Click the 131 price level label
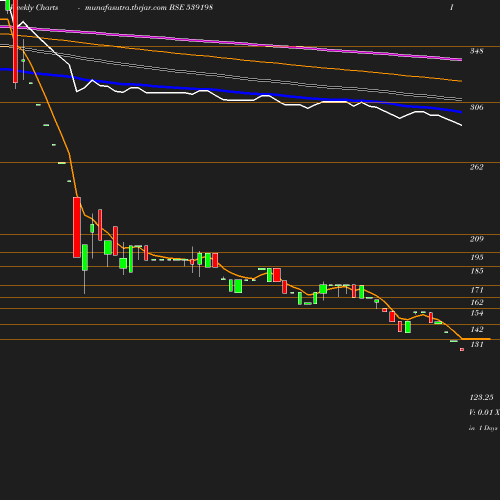The height and width of the screenshot is (500, 500). [476, 344]
